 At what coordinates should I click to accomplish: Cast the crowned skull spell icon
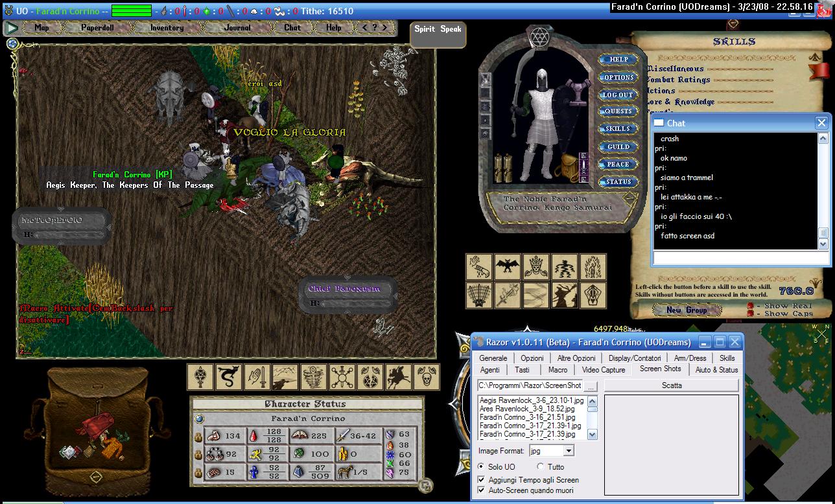pyautogui.click(x=536, y=267)
